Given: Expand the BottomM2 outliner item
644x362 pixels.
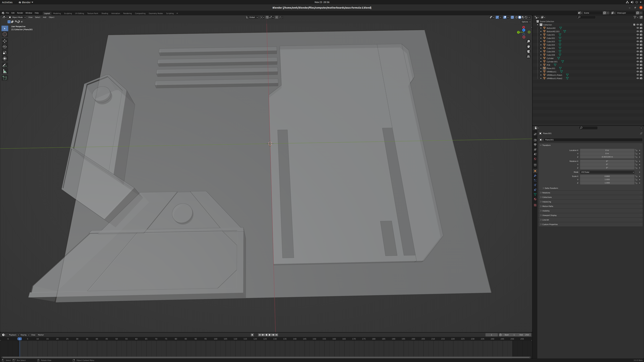Looking at the screenshot, I should 541,28.
